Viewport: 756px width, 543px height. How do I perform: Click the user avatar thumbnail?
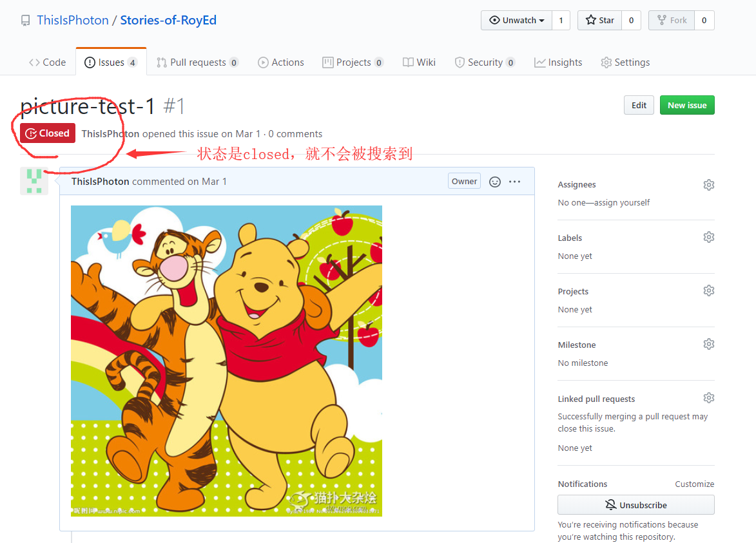point(34,181)
